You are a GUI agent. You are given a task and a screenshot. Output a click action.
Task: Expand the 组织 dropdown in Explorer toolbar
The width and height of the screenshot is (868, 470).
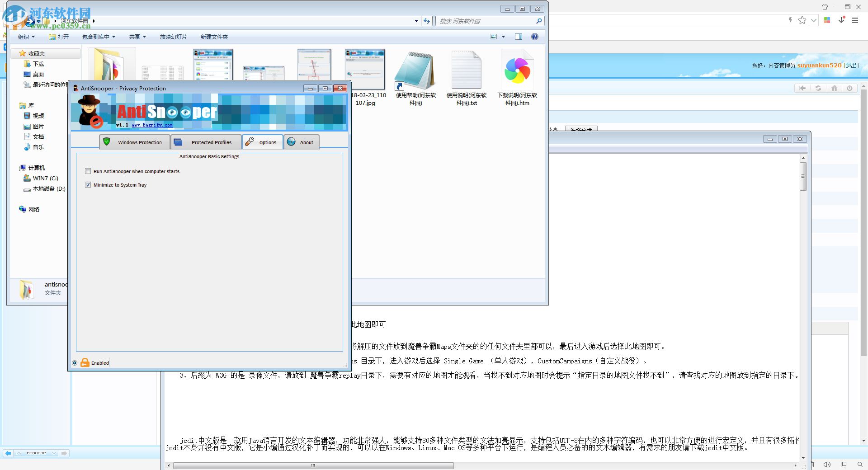(26, 37)
